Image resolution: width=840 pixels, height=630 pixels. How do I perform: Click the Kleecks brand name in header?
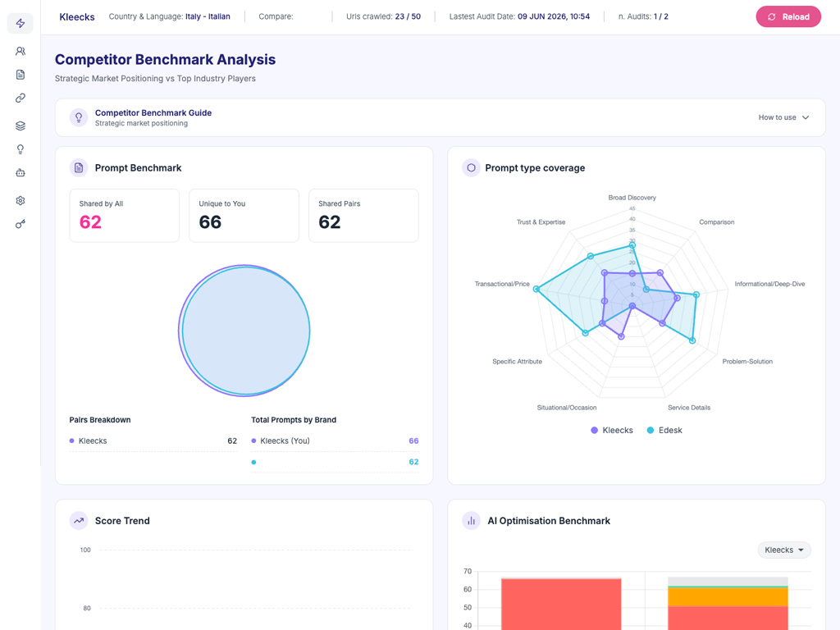click(76, 17)
